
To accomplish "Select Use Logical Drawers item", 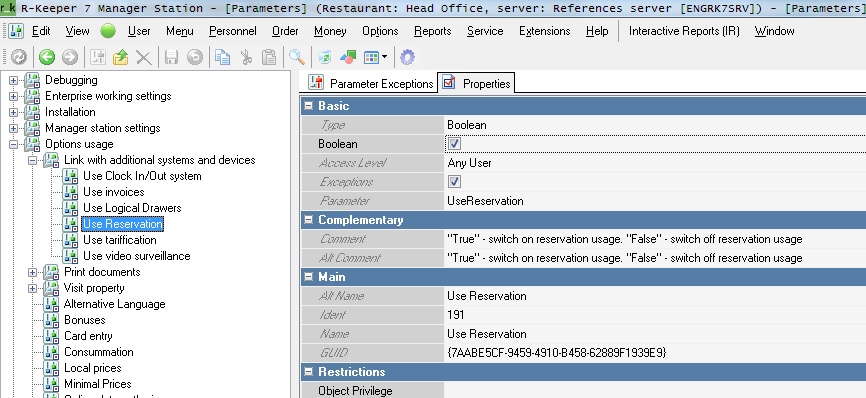I will [x=132, y=208].
